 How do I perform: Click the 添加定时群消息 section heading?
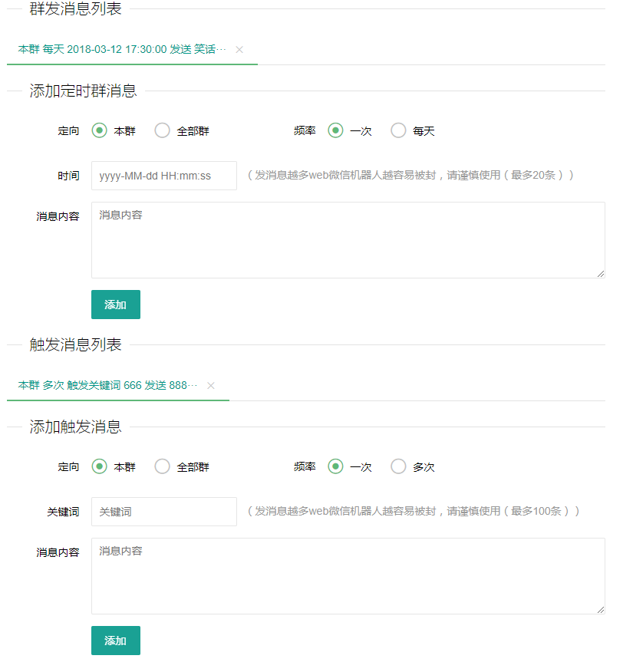tap(83, 91)
